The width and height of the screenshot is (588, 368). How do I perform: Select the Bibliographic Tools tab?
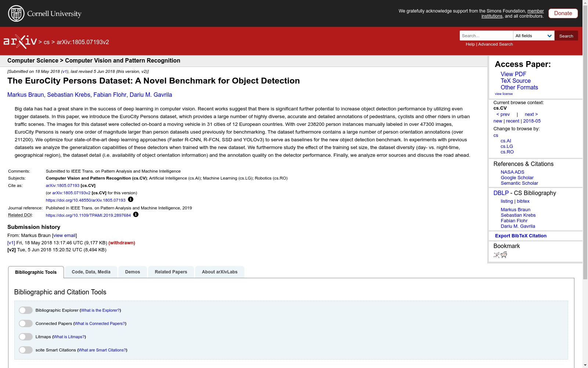click(x=36, y=272)
